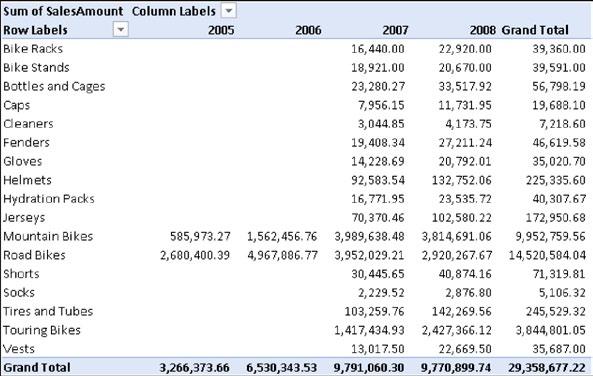Screen dimensions: 593x376
Task: Select the 2008 column header
Action: click(x=483, y=30)
